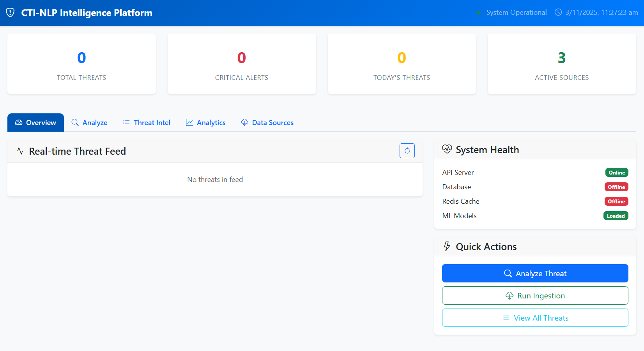Image resolution: width=644 pixels, height=351 pixels.
Task: Switch to the Analytics tab
Action: 205,123
